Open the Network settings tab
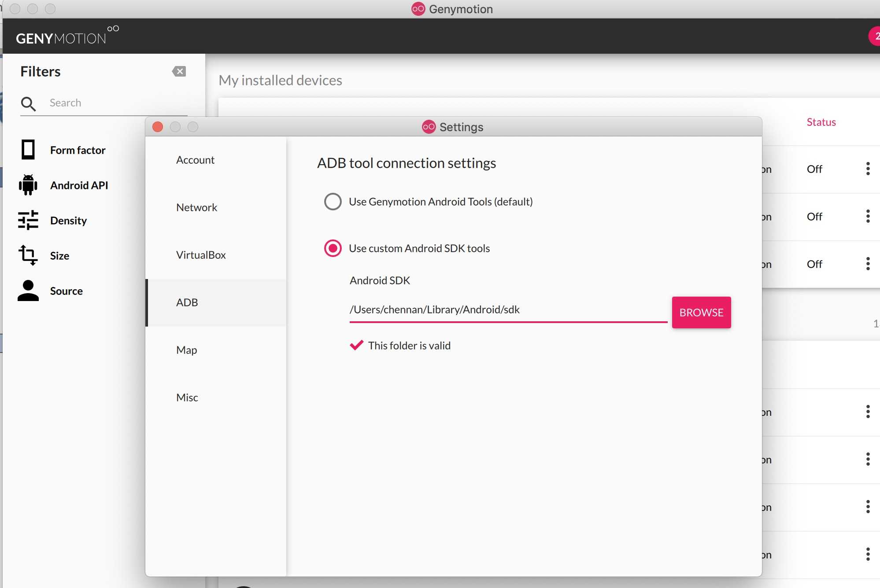Screen dimensions: 880x588 tap(197, 207)
